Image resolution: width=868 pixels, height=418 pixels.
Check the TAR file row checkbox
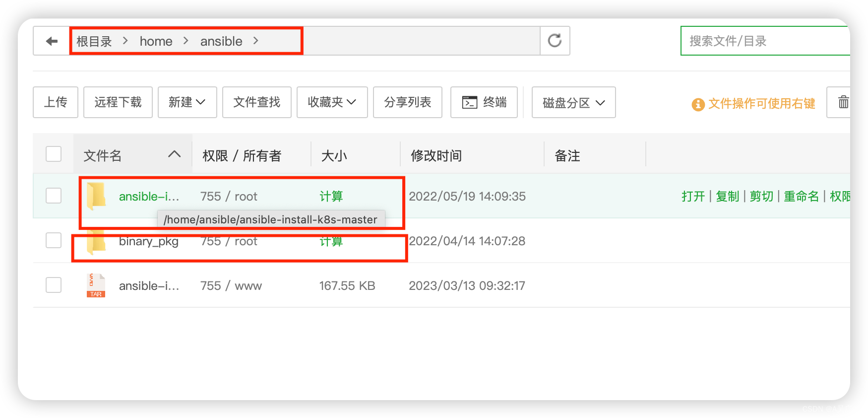click(x=54, y=285)
